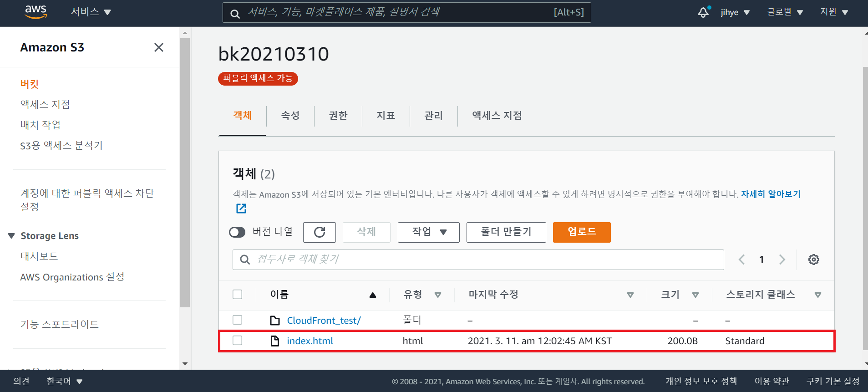The image size is (868, 392).
Task: Focus the 접두사로 객체 찾기 search field
Action: [478, 260]
